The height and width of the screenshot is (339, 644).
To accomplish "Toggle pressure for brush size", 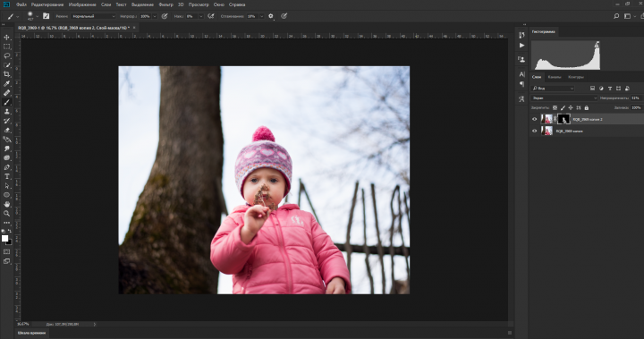I will 284,16.
